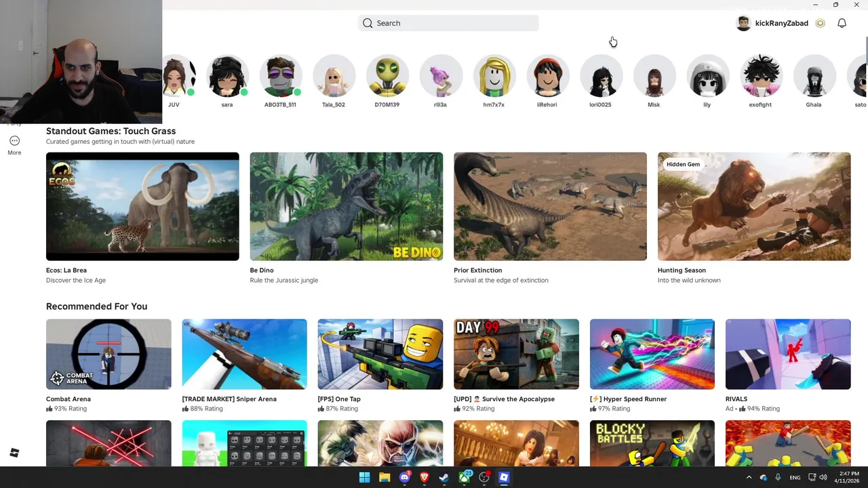Select Roblox icon in taskbar

(x=504, y=477)
